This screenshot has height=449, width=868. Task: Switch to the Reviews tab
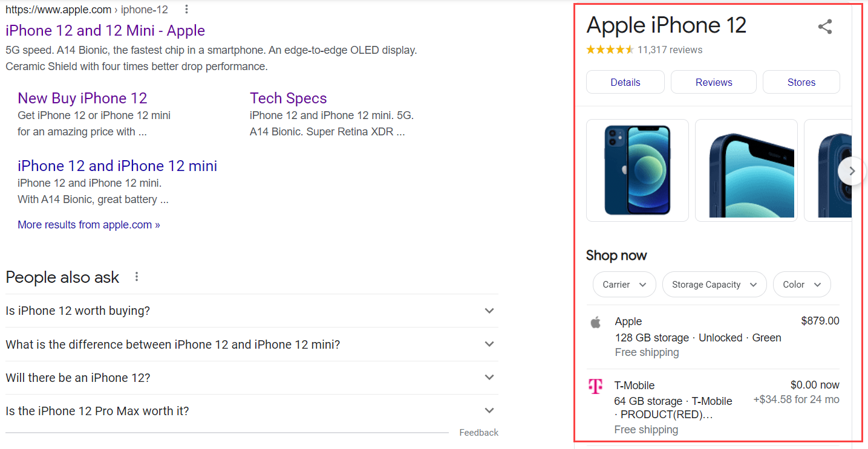(714, 82)
